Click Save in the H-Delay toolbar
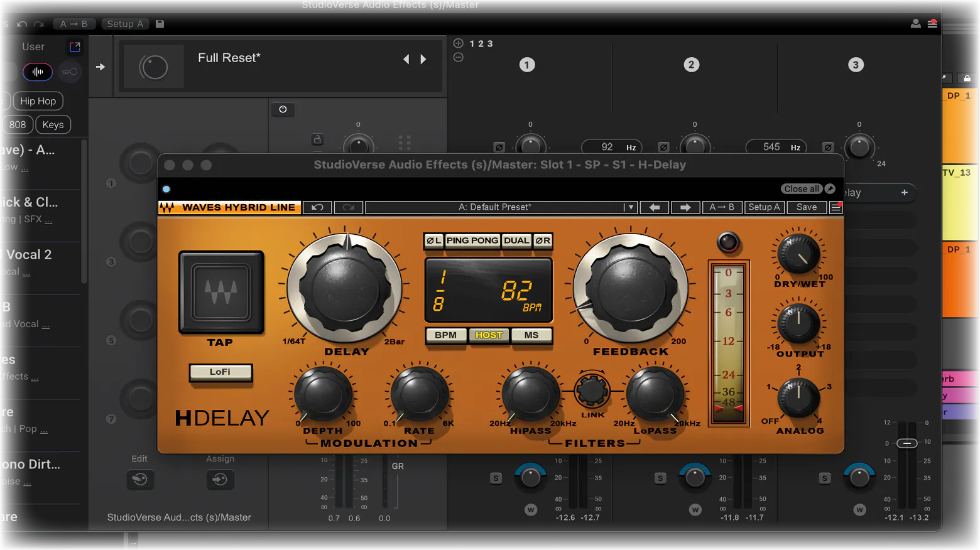Screen dimensions: 980x550 click(807, 207)
